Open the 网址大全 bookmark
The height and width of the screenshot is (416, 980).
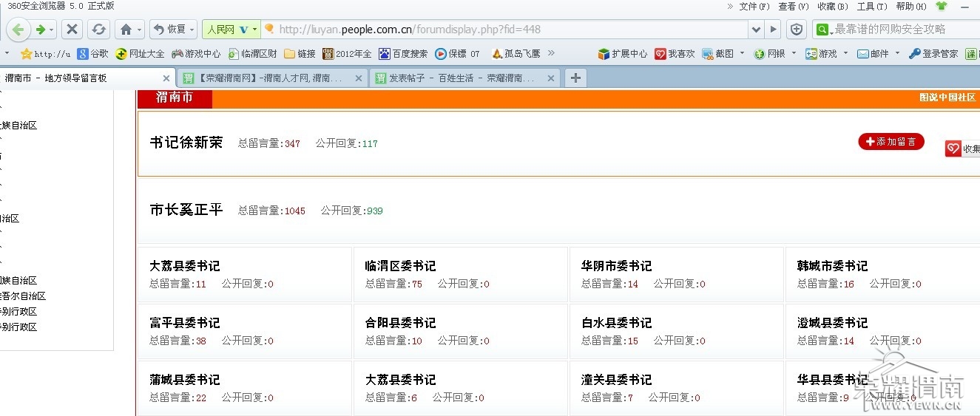pyautogui.click(x=140, y=54)
